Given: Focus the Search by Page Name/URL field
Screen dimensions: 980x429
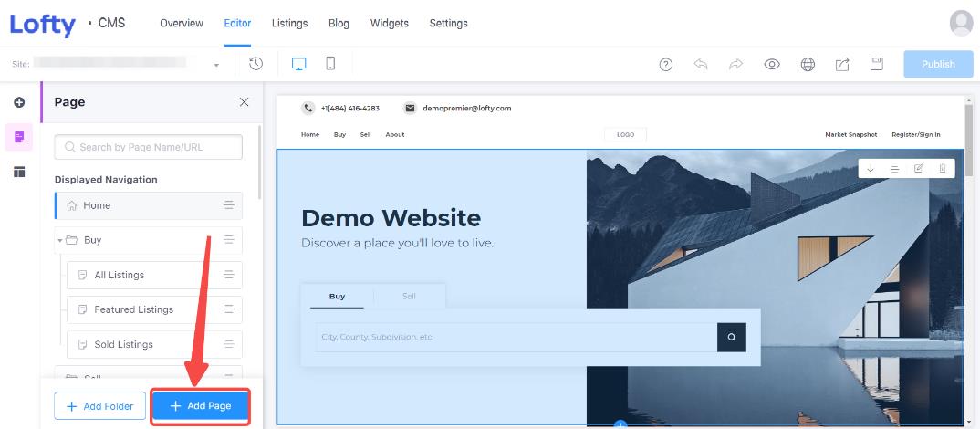Looking at the screenshot, I should 148,147.
